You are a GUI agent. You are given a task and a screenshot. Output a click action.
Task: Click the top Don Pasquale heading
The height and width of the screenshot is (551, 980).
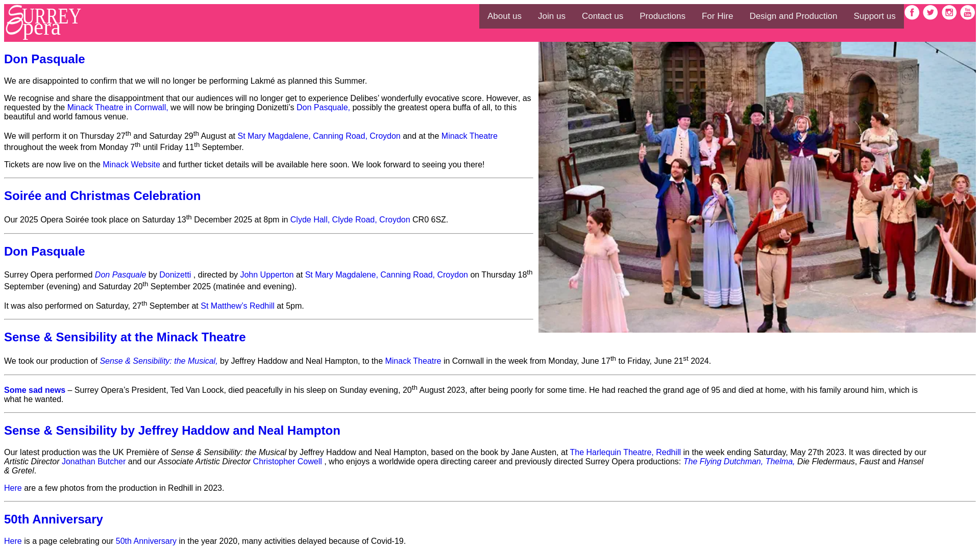pos(44,59)
